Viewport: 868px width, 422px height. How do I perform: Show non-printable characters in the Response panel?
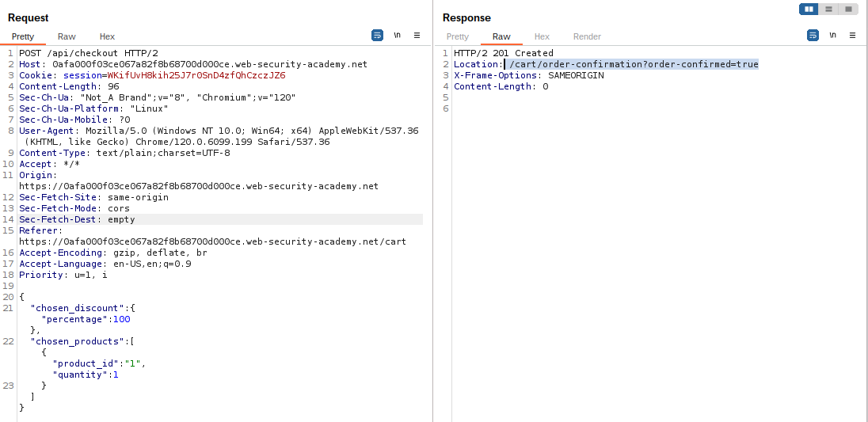pyautogui.click(x=832, y=36)
